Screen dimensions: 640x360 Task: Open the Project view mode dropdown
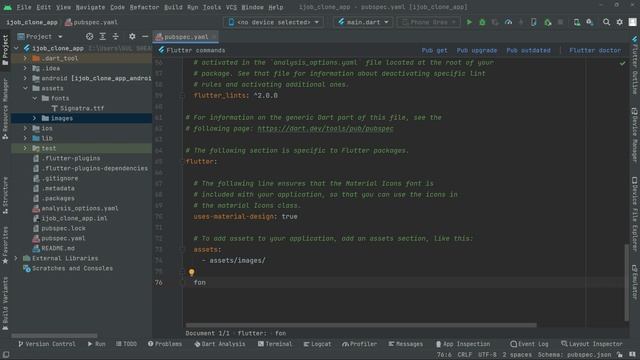[x=40, y=36]
